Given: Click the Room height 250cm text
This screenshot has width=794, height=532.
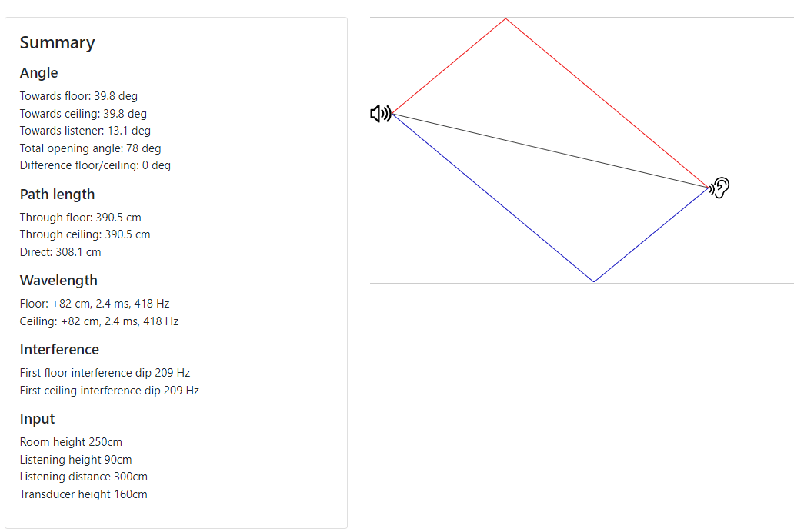Looking at the screenshot, I should coord(71,442).
